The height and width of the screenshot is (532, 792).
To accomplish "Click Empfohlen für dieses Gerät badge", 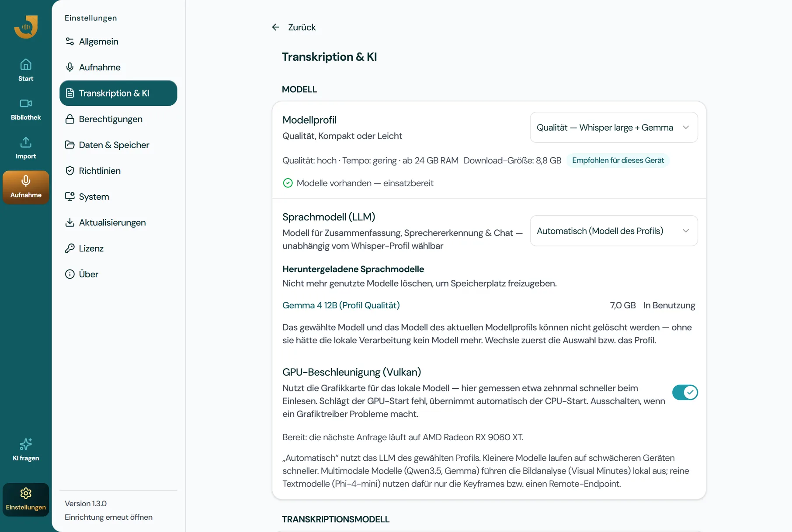I will 618,160.
